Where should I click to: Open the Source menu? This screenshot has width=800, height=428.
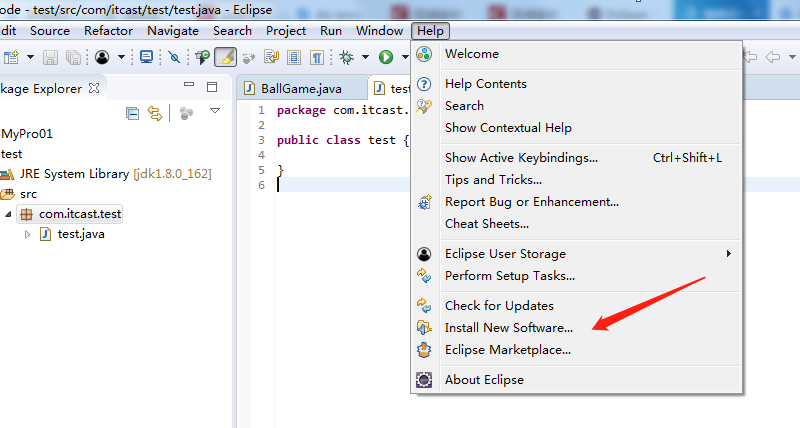tap(49, 31)
